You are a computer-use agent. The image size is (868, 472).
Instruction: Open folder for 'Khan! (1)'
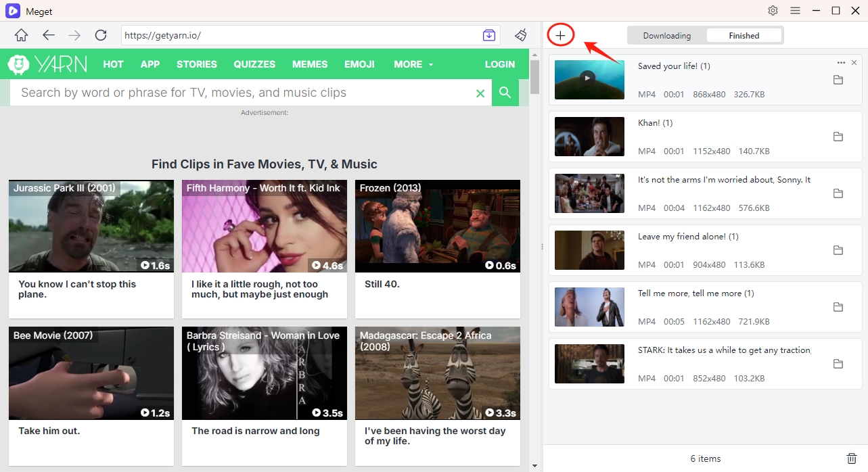click(838, 137)
